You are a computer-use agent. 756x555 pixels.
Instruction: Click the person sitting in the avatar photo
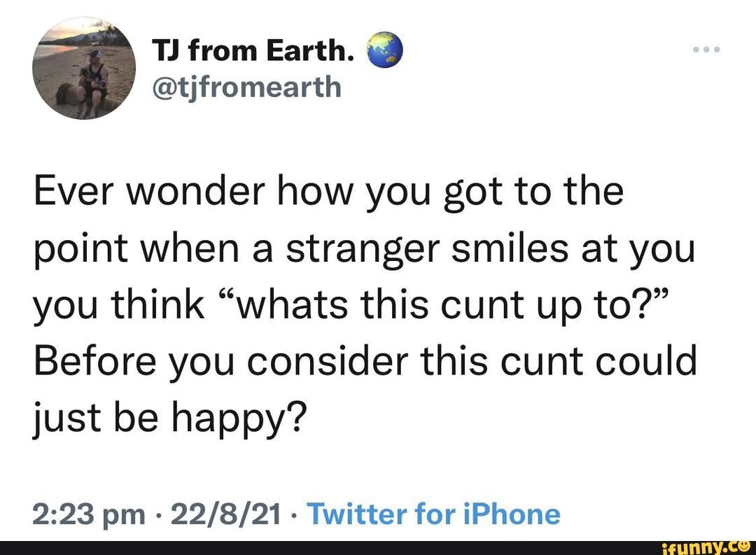tap(93, 77)
